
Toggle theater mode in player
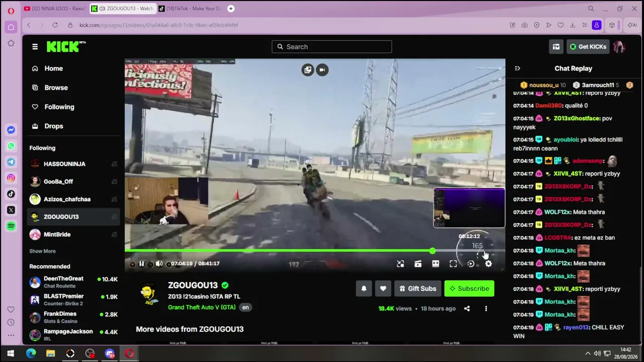coord(436,264)
